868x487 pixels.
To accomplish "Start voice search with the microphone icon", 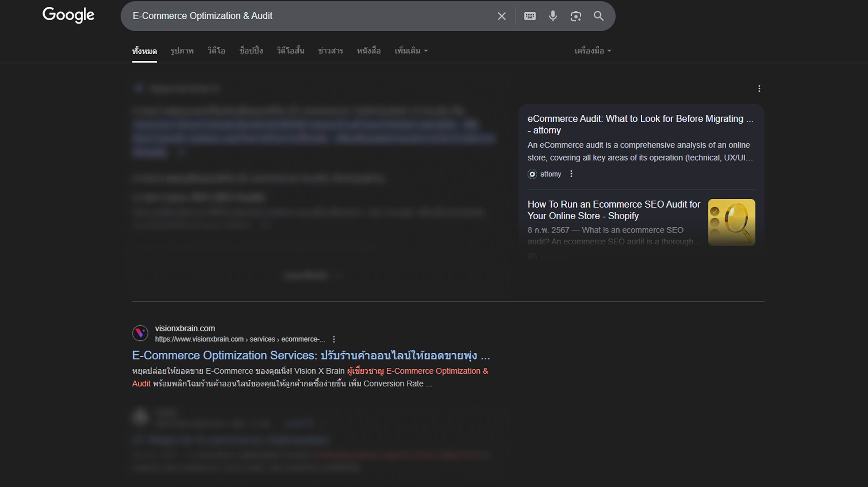I will point(553,16).
